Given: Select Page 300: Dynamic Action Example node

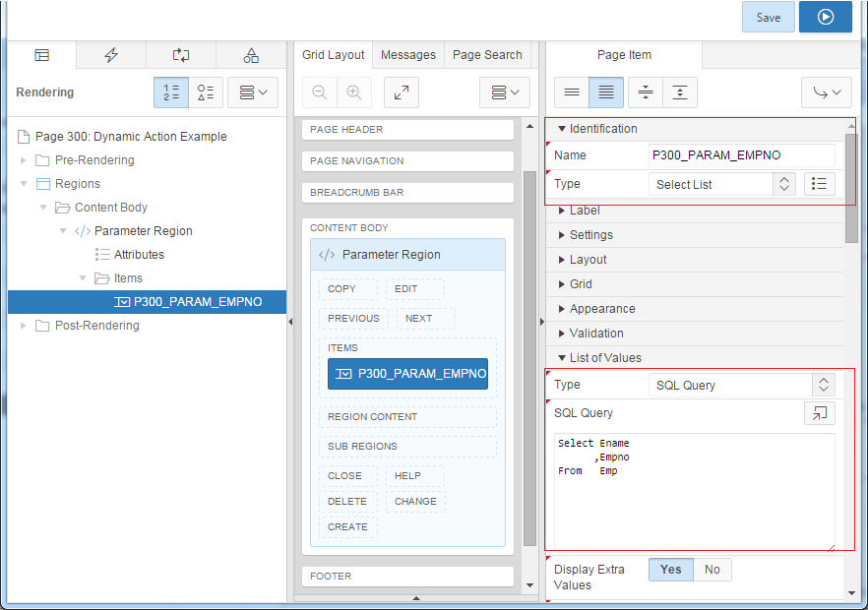Looking at the screenshot, I should pos(131,136).
